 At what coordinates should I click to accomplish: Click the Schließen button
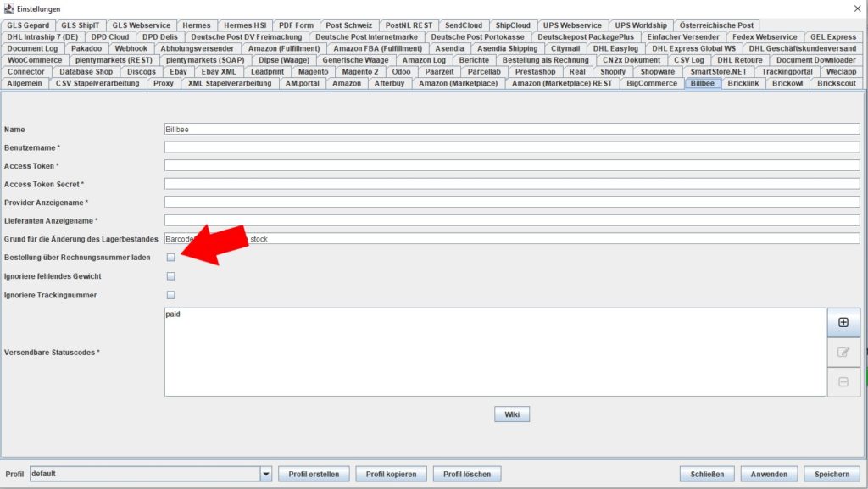tap(708, 474)
